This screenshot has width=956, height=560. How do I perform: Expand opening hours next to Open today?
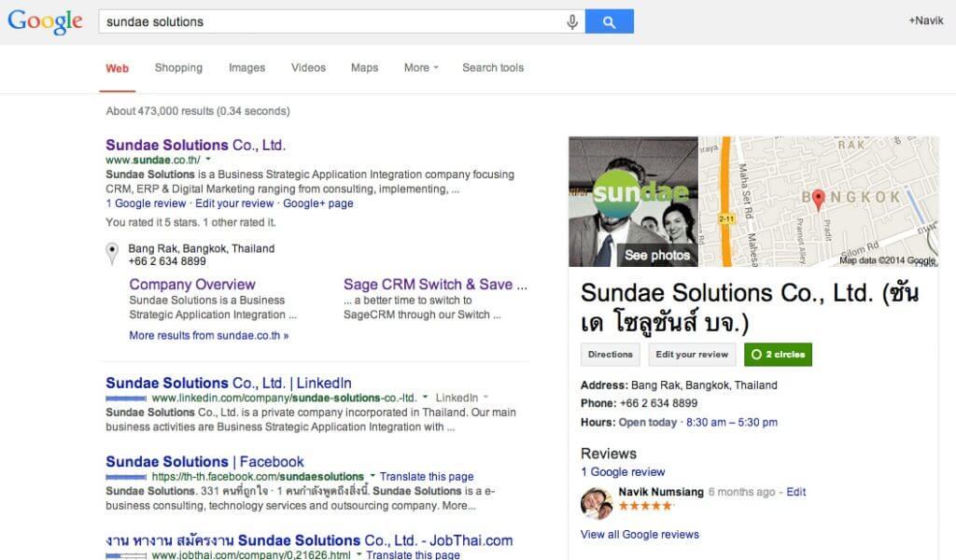pyautogui.click(x=679, y=423)
